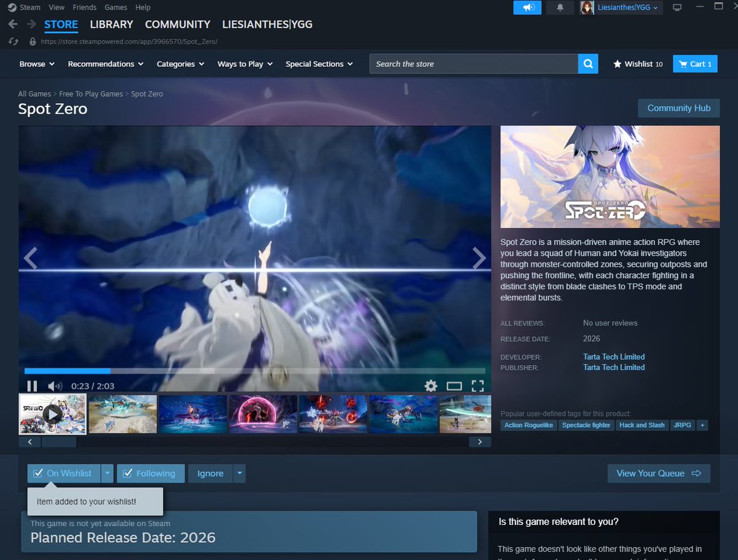The width and height of the screenshot is (738, 560).
Task: Click the video progress bar
Action: point(252,371)
